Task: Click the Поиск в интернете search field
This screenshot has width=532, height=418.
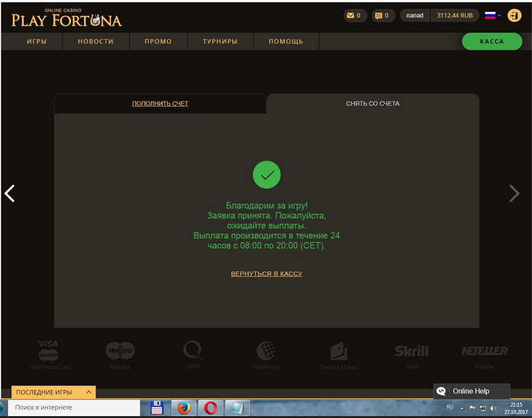Action: [x=74, y=407]
